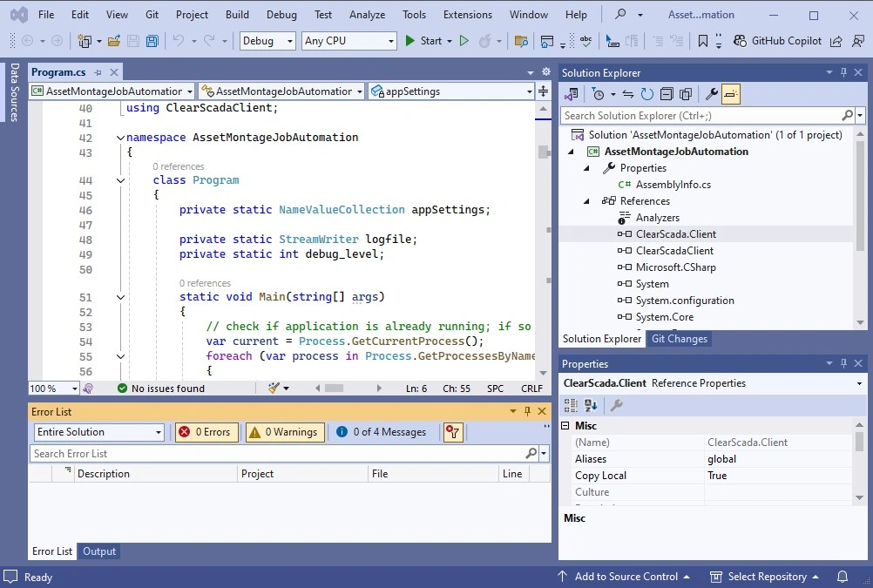Screen dimensions: 873x588
Task: Click the notifications bell in status bar
Action: [x=843, y=577]
